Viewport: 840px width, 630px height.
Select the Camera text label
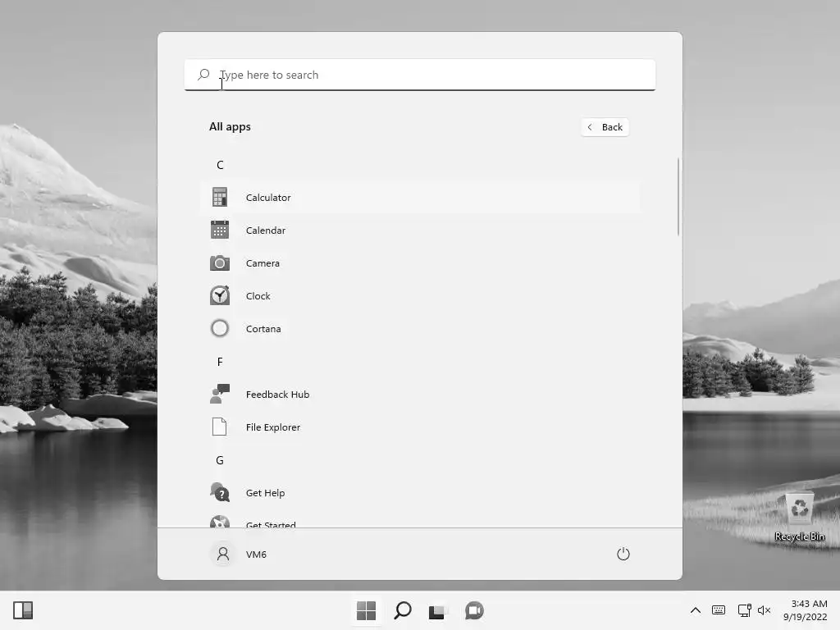point(262,263)
